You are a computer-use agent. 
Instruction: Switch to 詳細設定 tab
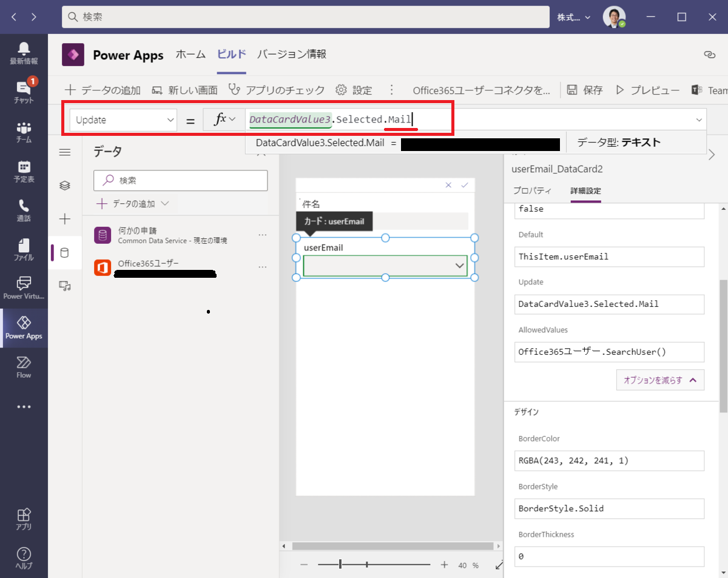pos(585,190)
